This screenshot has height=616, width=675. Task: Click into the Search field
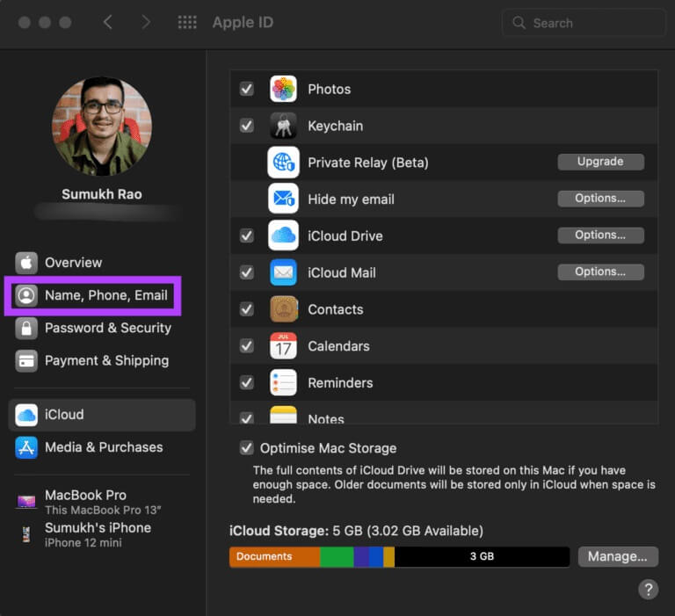[584, 22]
